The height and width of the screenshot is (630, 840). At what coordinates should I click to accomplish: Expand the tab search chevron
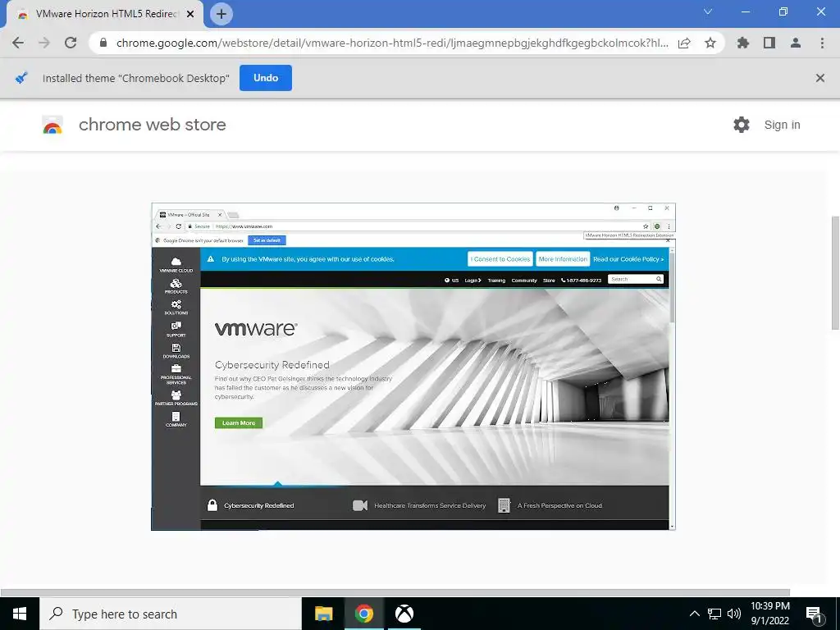(x=708, y=11)
